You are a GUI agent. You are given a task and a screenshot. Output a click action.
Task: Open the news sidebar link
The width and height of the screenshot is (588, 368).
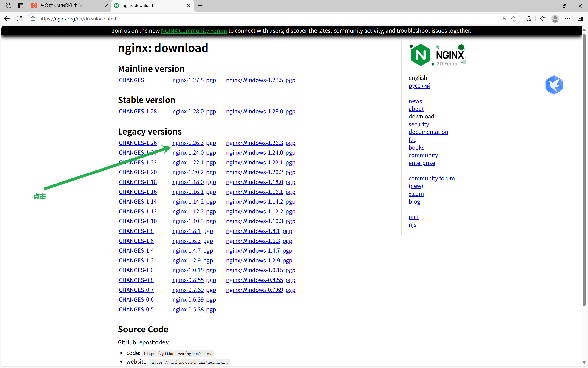[415, 101]
